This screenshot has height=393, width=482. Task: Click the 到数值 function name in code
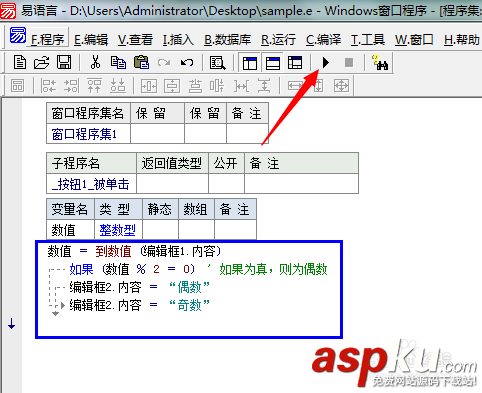pos(113,251)
